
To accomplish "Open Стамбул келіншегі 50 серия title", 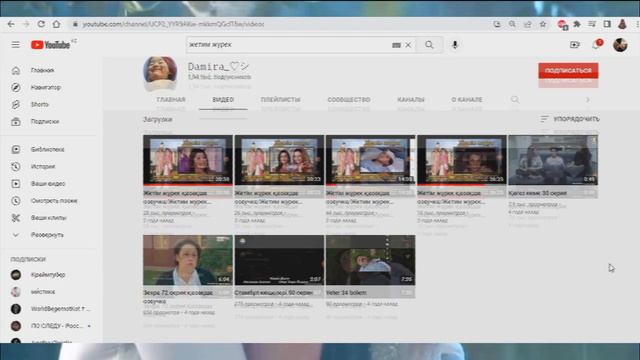I will [273, 293].
